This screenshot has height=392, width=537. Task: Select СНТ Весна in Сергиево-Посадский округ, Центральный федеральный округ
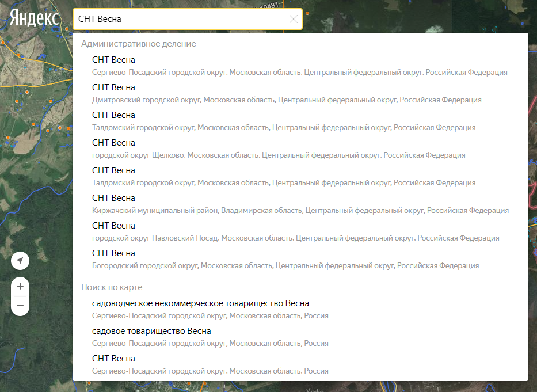[x=300, y=66]
